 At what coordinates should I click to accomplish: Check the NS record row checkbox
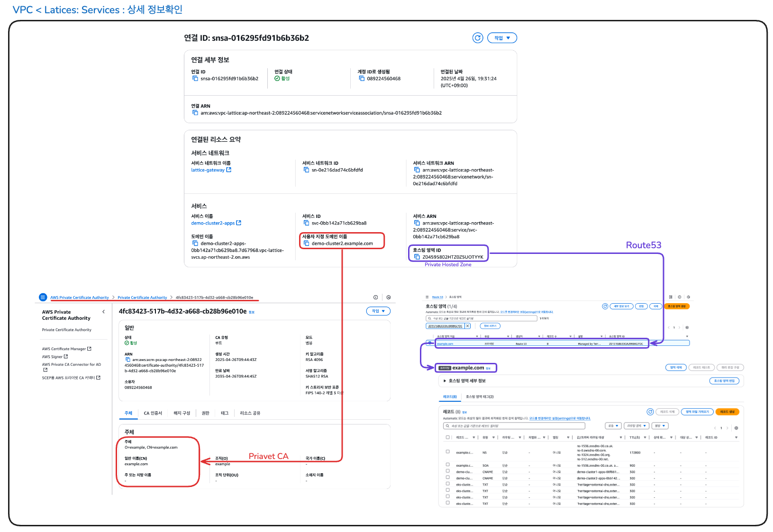tap(448, 451)
